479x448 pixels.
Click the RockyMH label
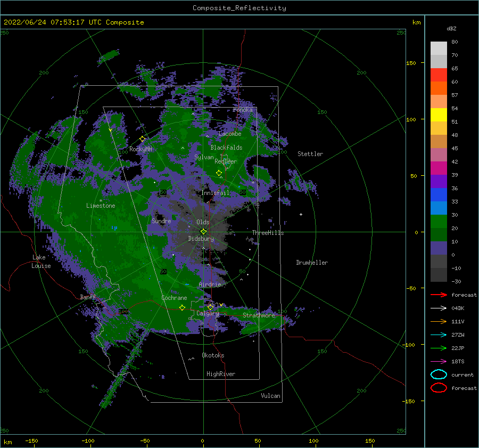(141, 149)
